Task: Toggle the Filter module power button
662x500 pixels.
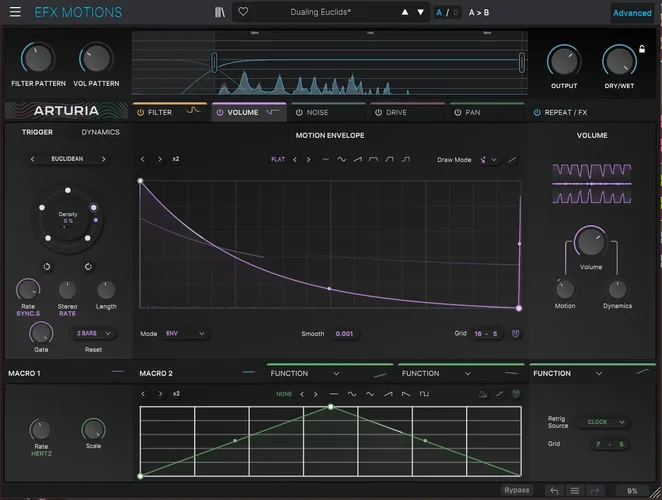Action: point(140,113)
